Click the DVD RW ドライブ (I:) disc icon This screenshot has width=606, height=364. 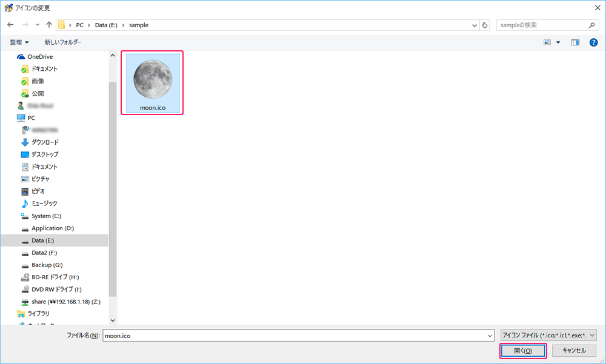click(25, 290)
